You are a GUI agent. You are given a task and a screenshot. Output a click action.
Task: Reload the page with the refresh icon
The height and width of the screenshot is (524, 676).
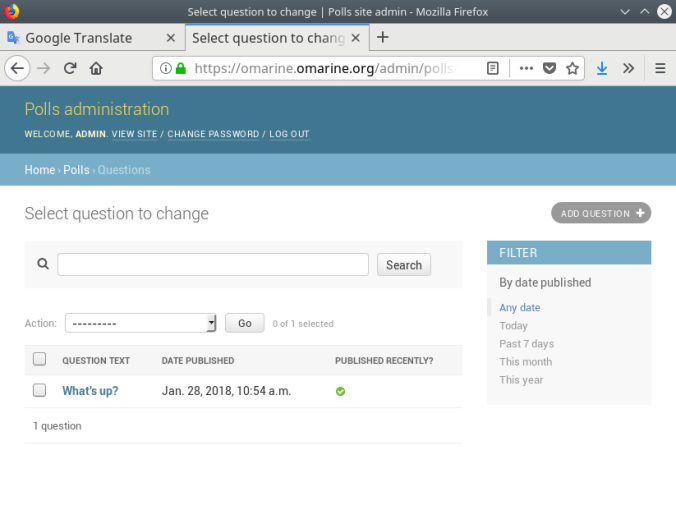pyautogui.click(x=70, y=69)
